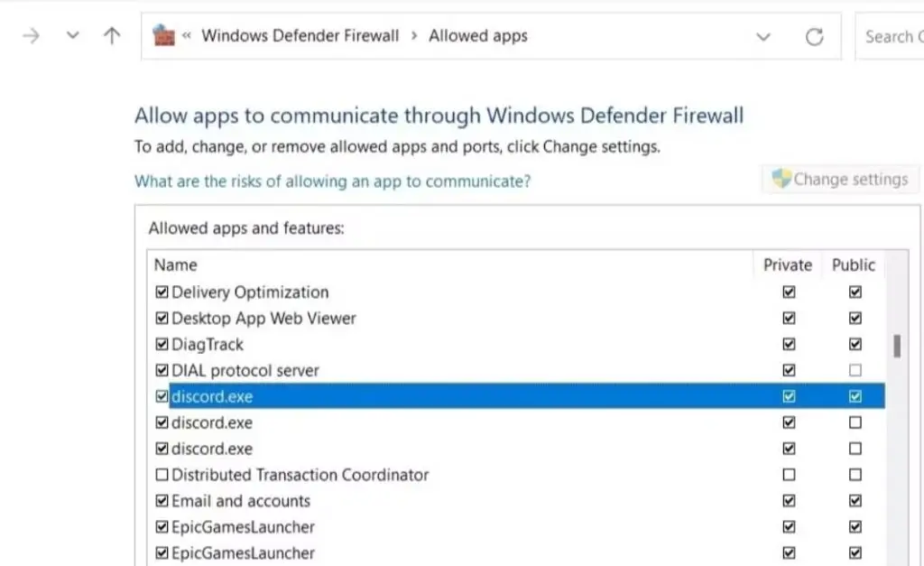Expand the address bar history dropdown
The image size is (924, 566).
click(763, 37)
